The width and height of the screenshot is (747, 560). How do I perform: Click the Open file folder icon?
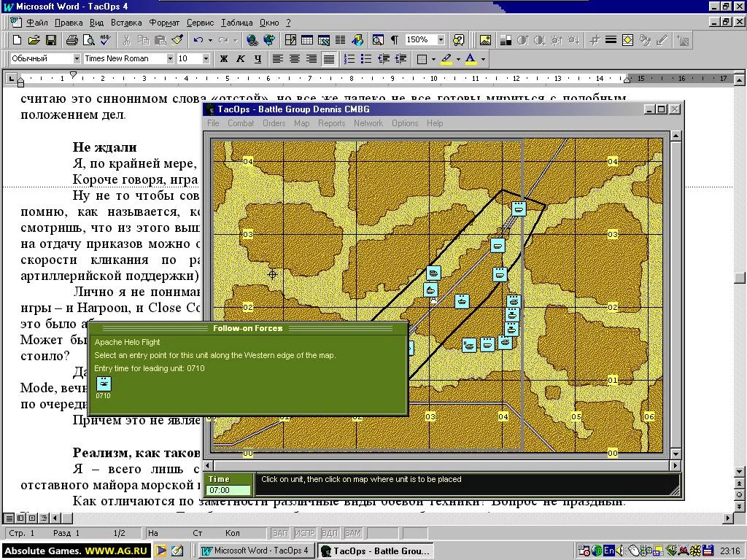[x=34, y=40]
